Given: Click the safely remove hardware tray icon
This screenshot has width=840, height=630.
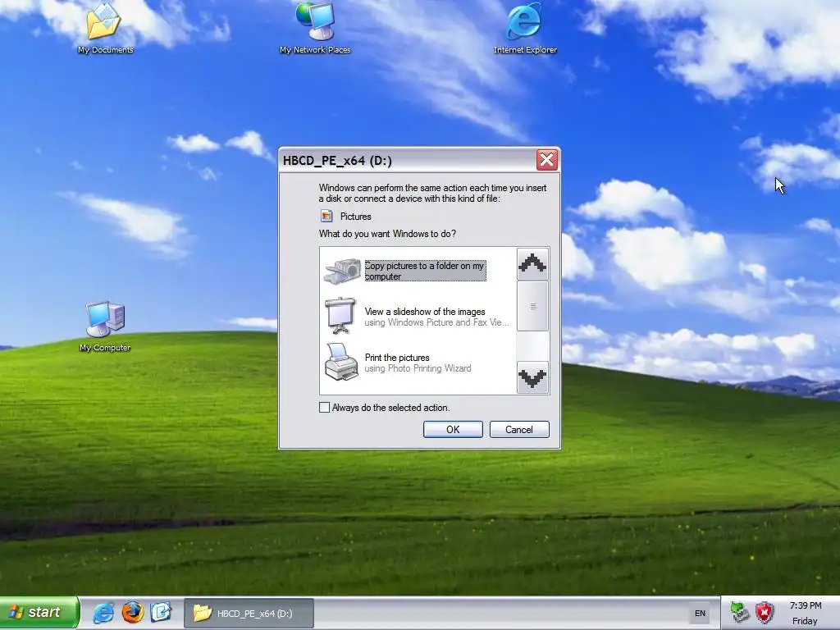Looking at the screenshot, I should [740, 612].
